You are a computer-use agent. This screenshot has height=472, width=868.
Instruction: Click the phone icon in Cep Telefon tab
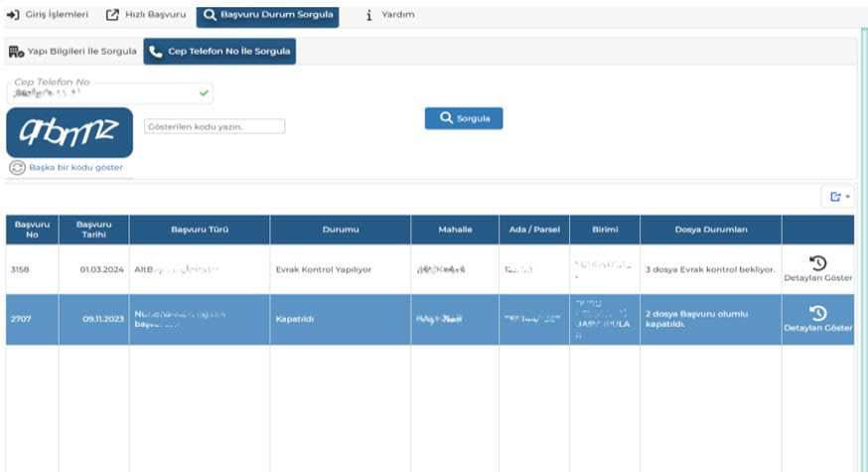[156, 52]
